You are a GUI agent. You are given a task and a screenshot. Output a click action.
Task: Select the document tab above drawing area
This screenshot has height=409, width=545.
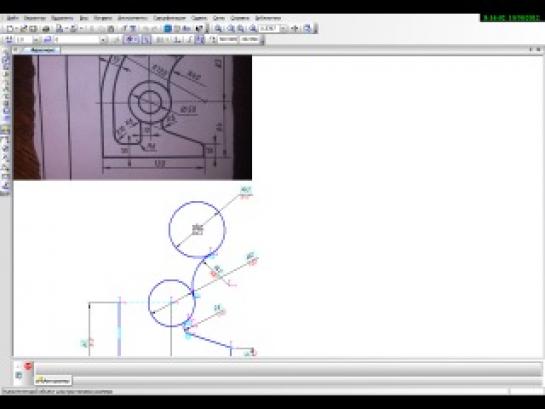point(43,50)
